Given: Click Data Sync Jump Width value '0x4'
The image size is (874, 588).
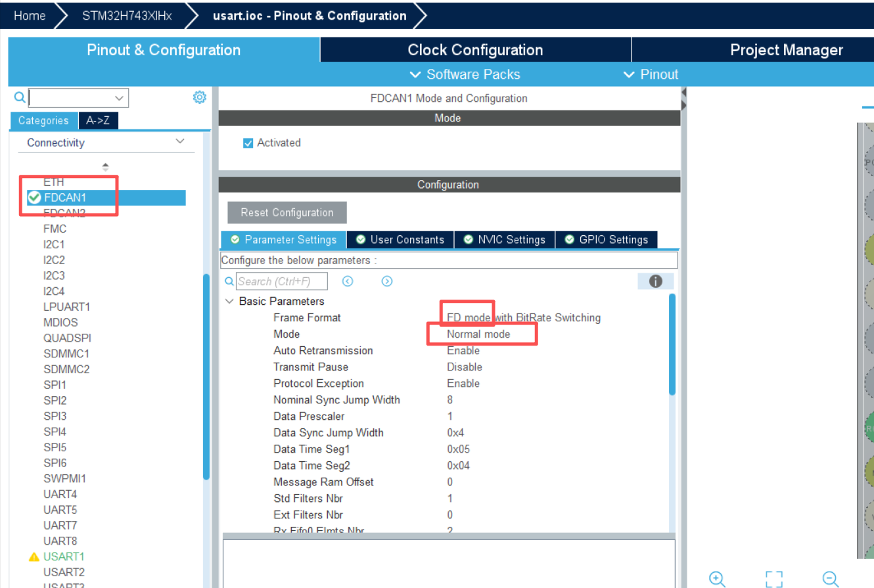Looking at the screenshot, I should [455, 433].
